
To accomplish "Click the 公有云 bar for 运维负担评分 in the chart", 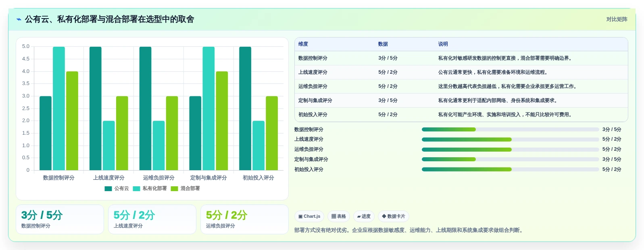I will [146, 108].
